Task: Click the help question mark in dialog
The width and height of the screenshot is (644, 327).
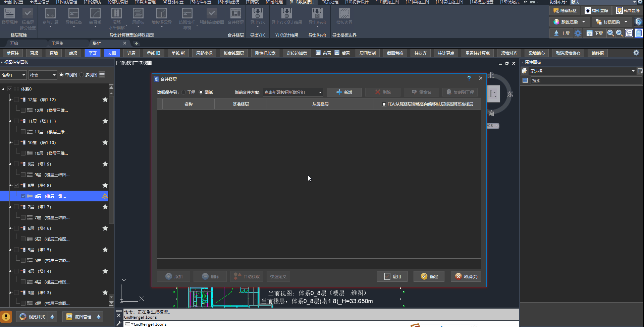Action: click(x=469, y=78)
